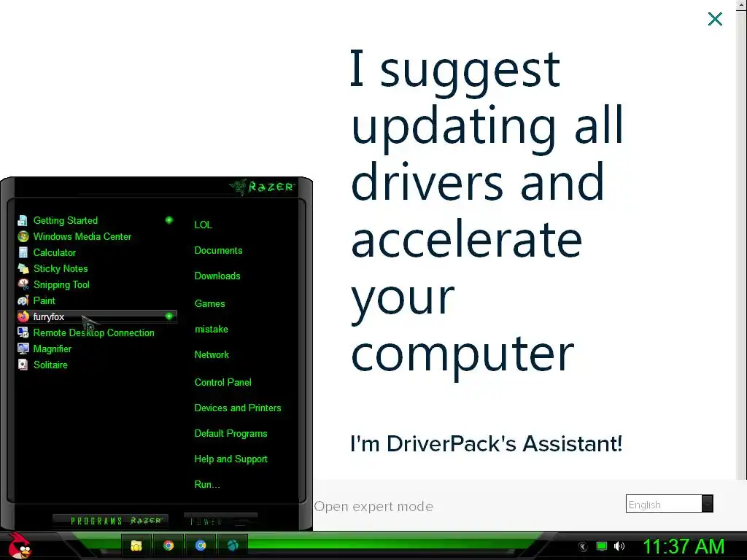Open Google Chrome from the taskbar
This screenshot has height=560, width=747.
coord(169,545)
